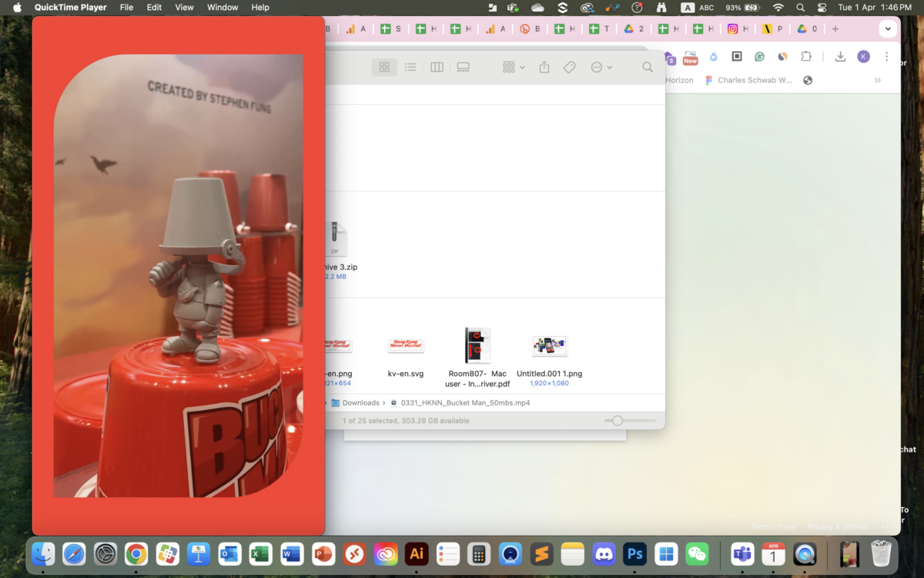Click the '1 of 25 selected' status text
924x578 pixels.
[x=406, y=421]
